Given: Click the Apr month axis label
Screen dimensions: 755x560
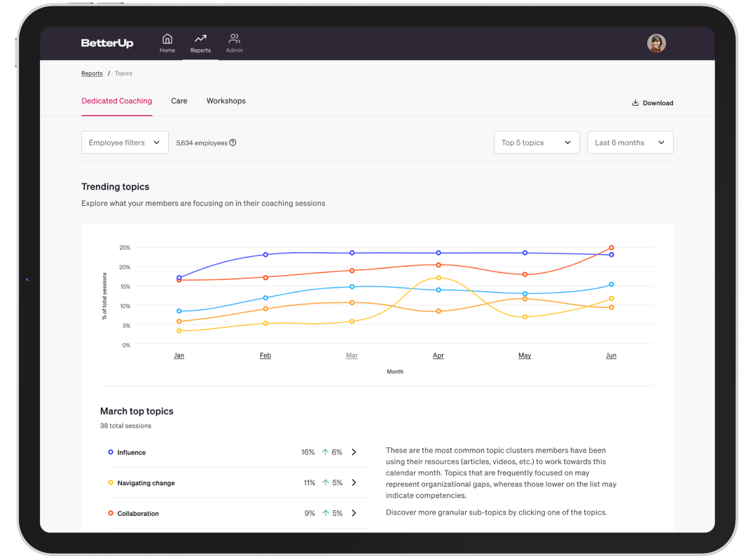Looking at the screenshot, I should pyautogui.click(x=438, y=356).
